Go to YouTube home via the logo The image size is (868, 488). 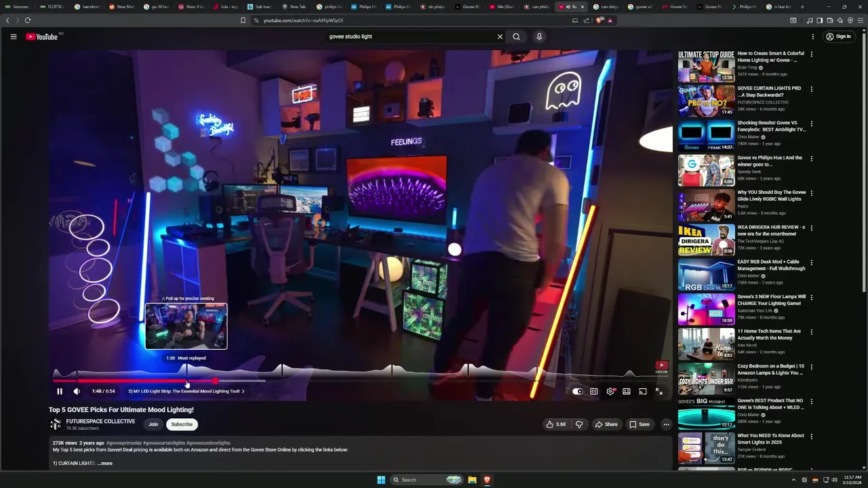(x=42, y=37)
